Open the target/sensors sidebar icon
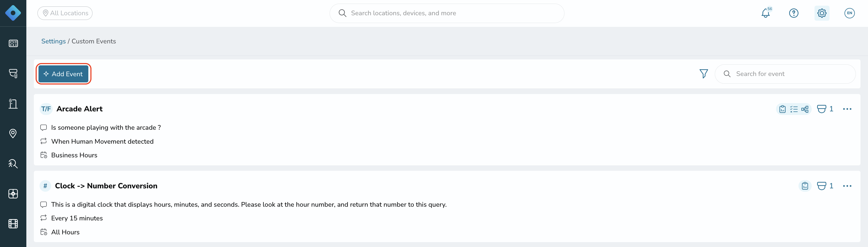The image size is (868, 247). click(x=13, y=194)
